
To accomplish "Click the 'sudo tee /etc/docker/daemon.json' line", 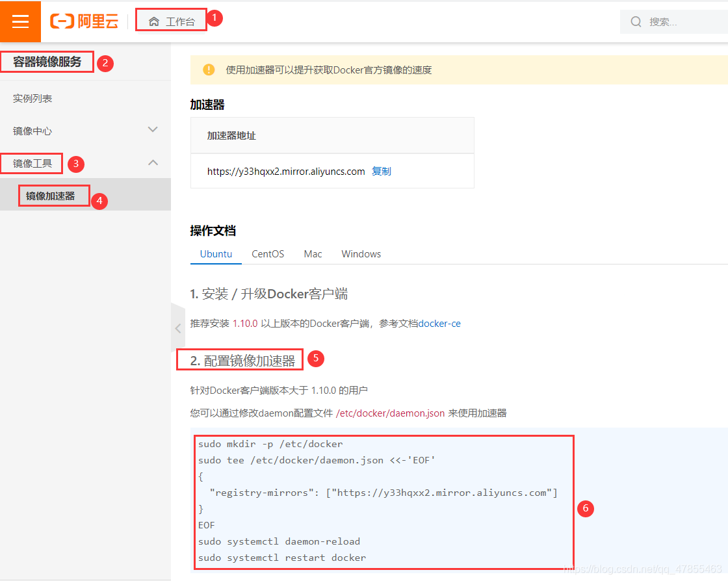I will (317, 460).
